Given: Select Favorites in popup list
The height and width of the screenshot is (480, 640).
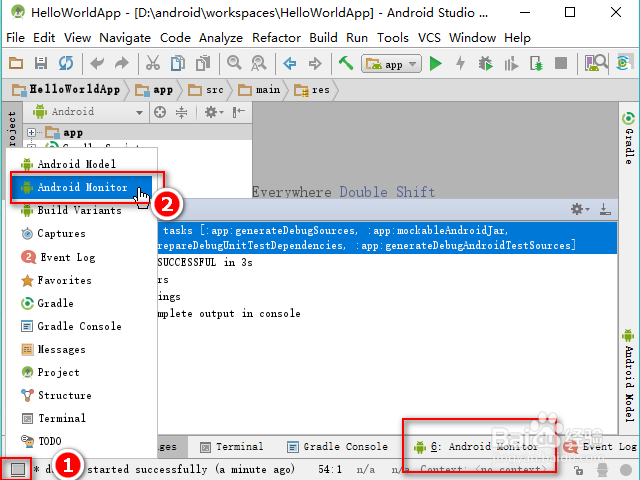Looking at the screenshot, I should pos(82,280).
